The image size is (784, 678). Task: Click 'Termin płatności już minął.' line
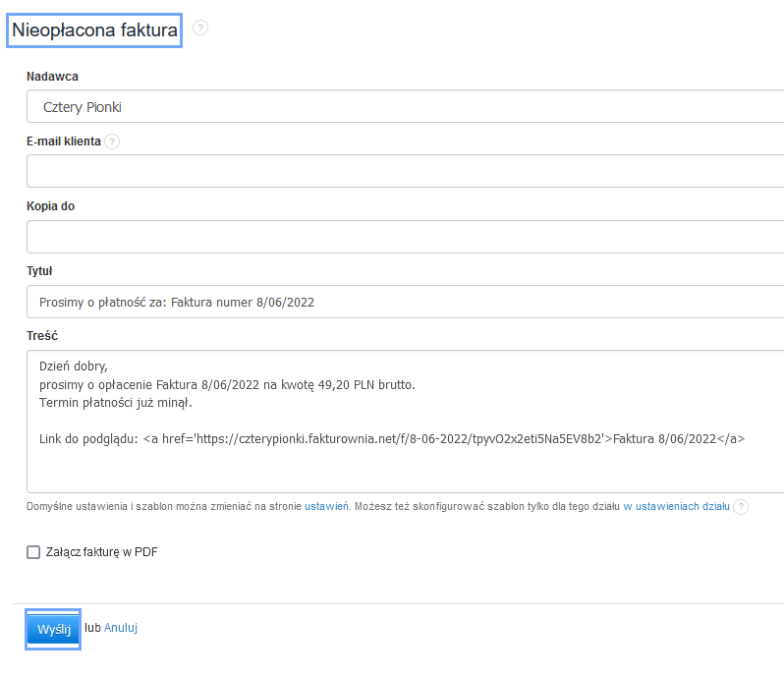point(116,403)
